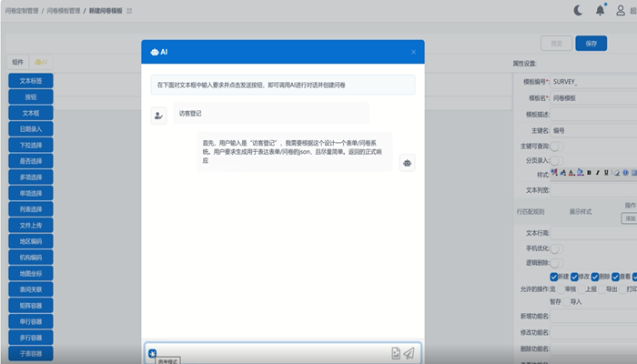Click the 模板名 field containing 问卷模板
The width and height of the screenshot is (637, 364).
(593, 98)
